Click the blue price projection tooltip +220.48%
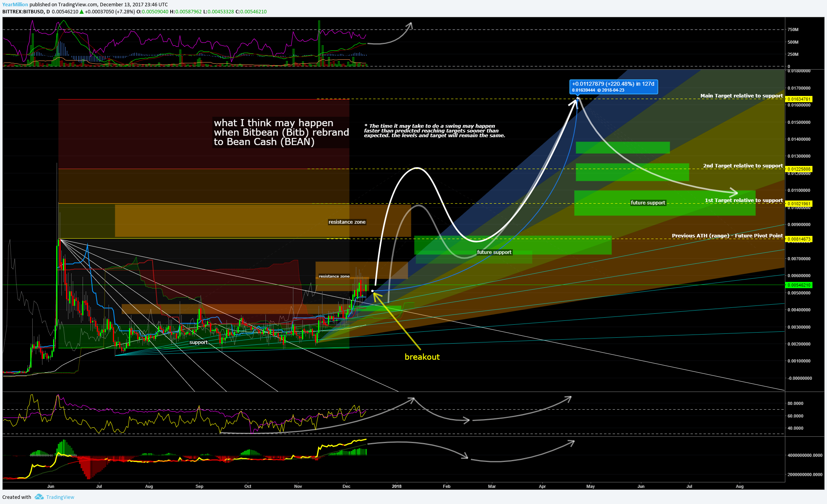Image resolution: width=827 pixels, height=504 pixels. click(613, 86)
